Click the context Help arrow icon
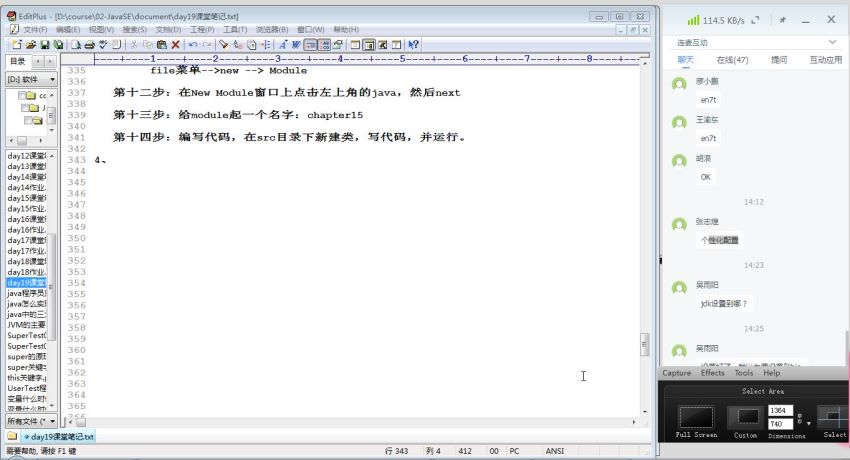This screenshot has height=460, width=850. tap(413, 44)
